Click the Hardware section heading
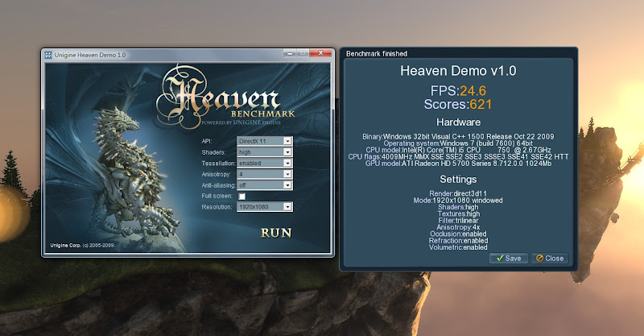The image size is (644, 336). (458, 122)
